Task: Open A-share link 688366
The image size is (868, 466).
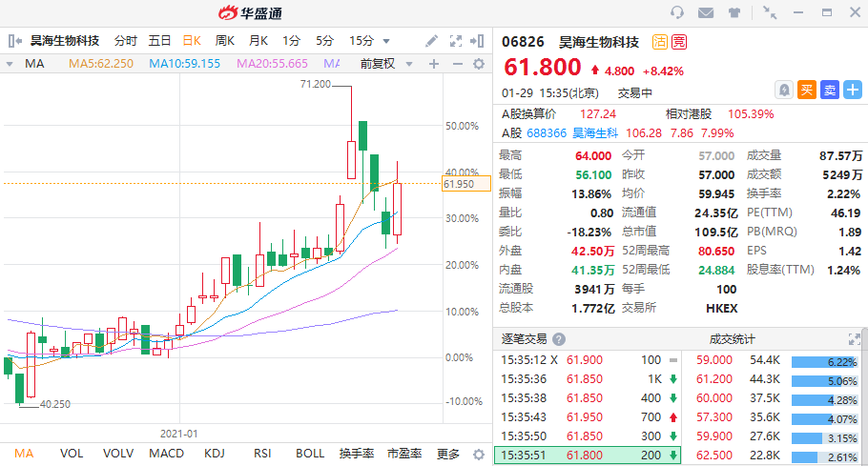Action: pyautogui.click(x=547, y=133)
